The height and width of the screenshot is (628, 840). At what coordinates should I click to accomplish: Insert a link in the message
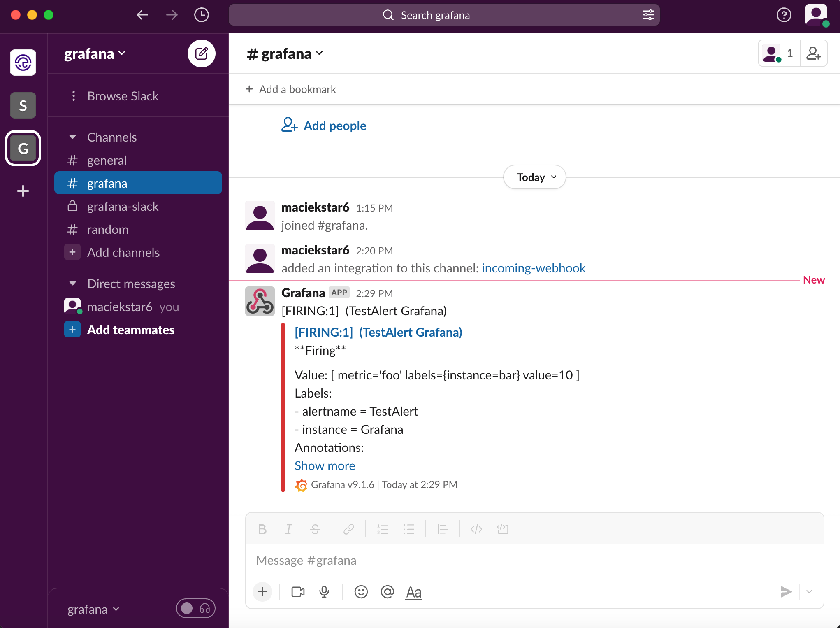coord(349,529)
